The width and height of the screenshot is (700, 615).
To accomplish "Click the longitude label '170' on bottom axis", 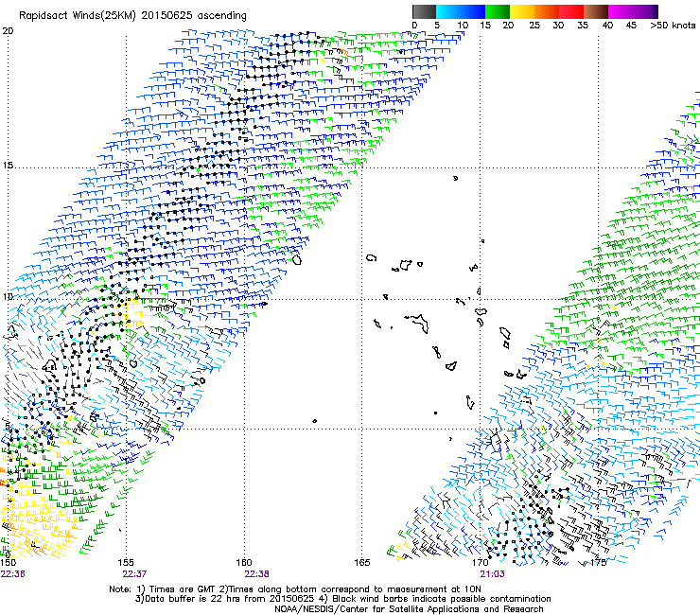I will [x=480, y=562].
